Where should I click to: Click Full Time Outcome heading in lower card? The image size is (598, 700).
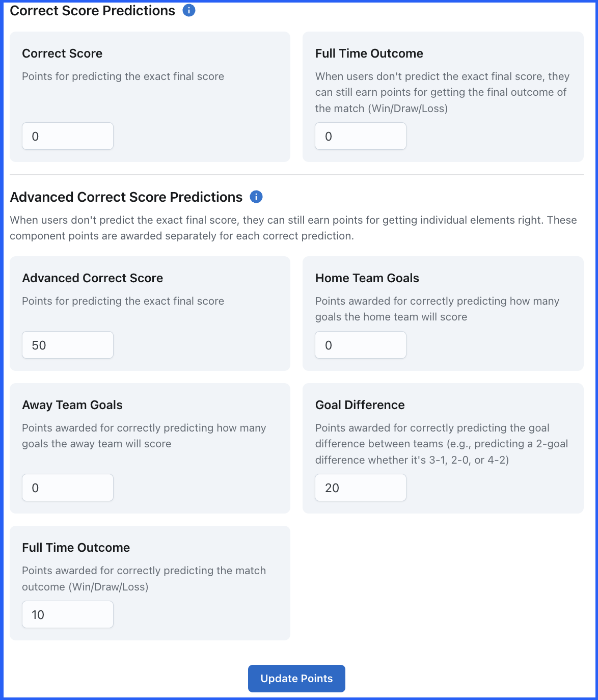click(76, 548)
